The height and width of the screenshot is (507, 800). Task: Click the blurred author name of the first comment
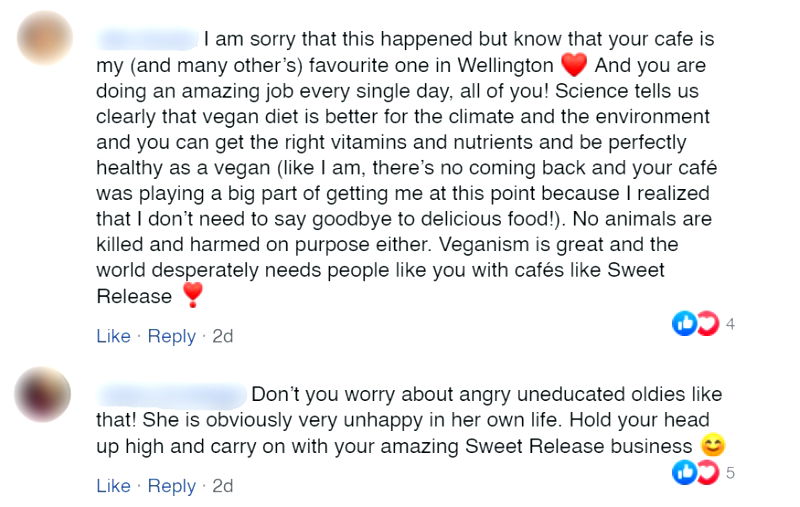pos(146,41)
